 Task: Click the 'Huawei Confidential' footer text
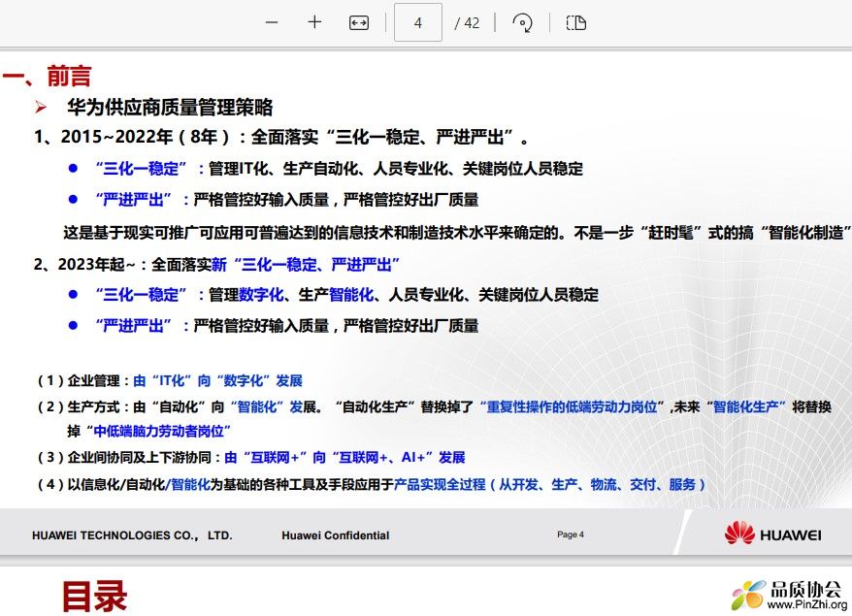point(335,535)
